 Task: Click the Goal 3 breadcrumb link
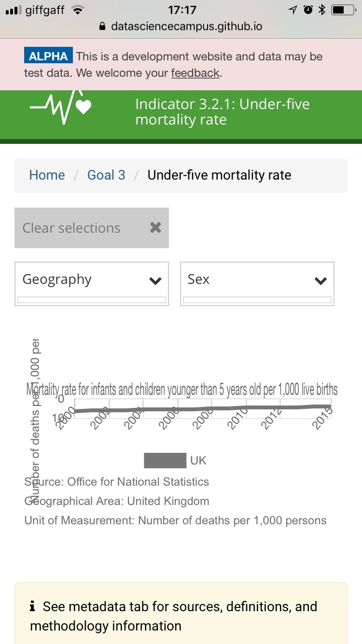pyautogui.click(x=106, y=175)
